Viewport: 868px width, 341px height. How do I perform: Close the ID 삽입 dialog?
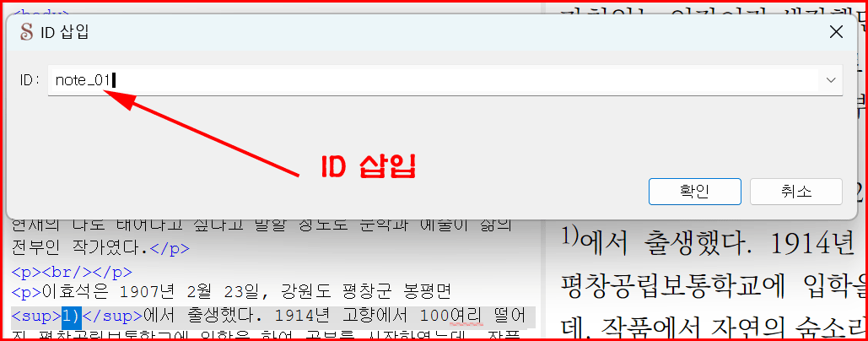tap(836, 32)
